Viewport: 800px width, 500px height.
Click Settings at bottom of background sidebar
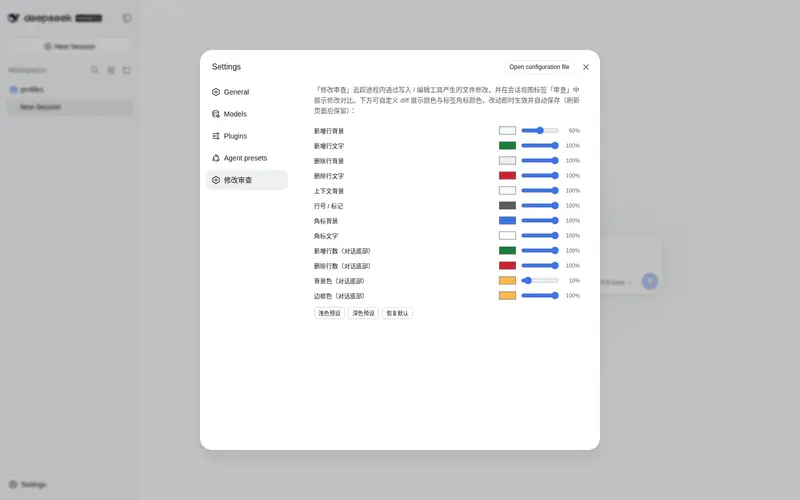pyautogui.click(x=28, y=484)
